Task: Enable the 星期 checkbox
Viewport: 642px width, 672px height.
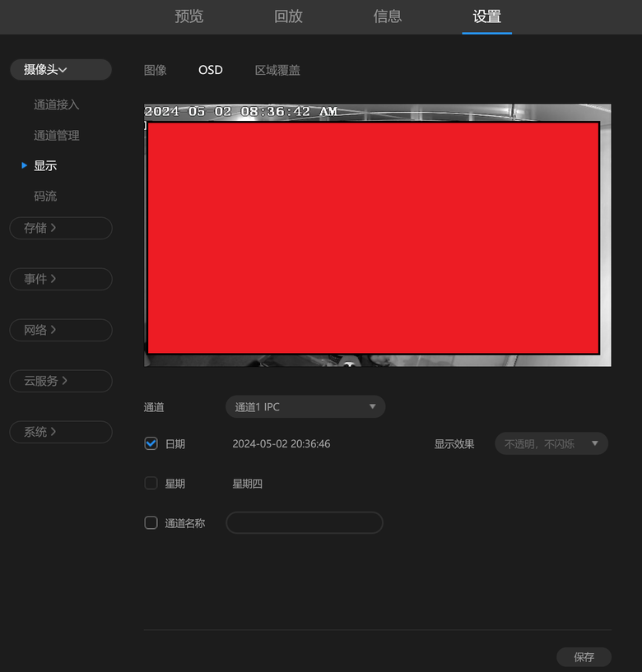Action: 151,484
